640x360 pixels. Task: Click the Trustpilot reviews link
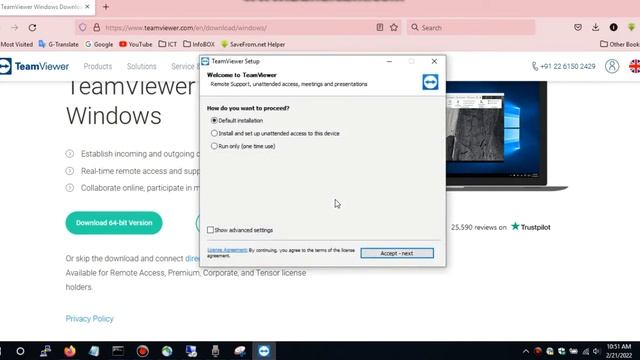click(x=531, y=227)
